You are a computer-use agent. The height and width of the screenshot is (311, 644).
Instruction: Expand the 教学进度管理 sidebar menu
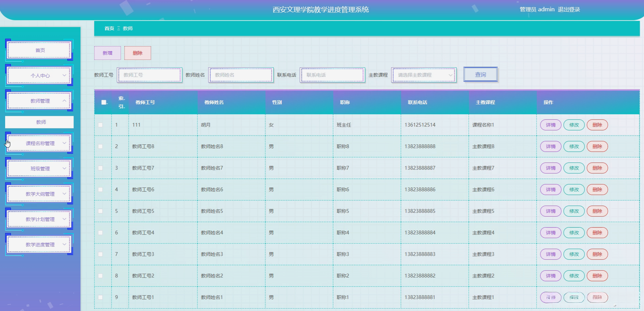click(x=39, y=244)
